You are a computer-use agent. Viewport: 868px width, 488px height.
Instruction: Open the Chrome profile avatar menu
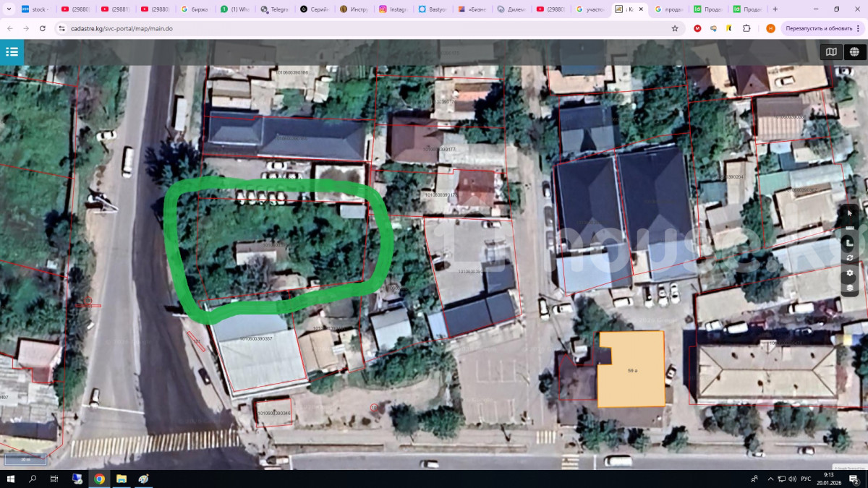point(770,28)
